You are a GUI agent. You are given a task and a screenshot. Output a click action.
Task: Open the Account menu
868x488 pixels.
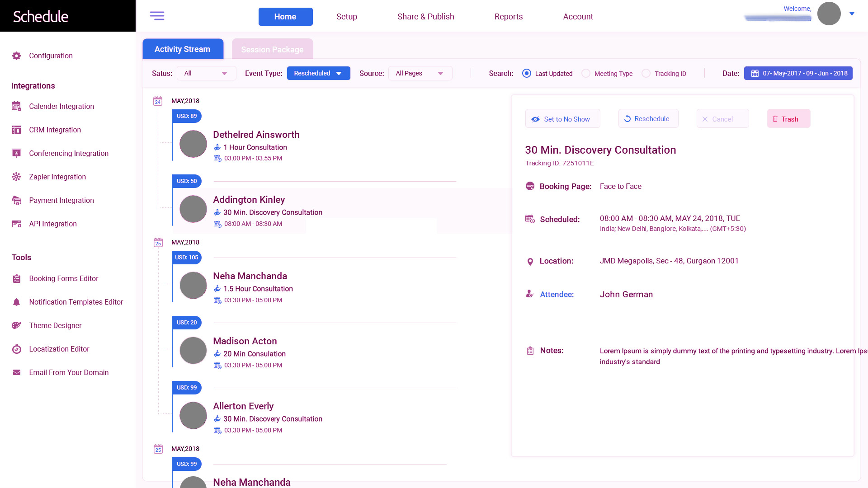pyautogui.click(x=578, y=17)
